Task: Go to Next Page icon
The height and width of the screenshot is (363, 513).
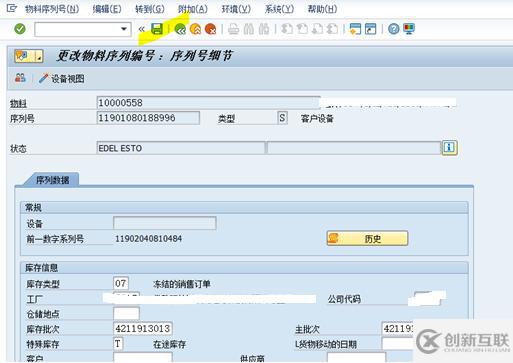Action: point(317,29)
